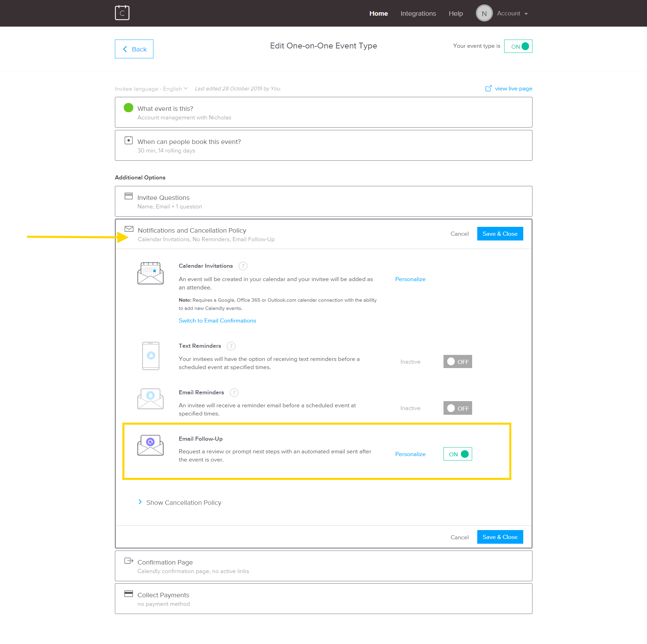Screen dimensions: 647x644
Task: Click the Text Reminders phone icon
Action: pos(151,356)
